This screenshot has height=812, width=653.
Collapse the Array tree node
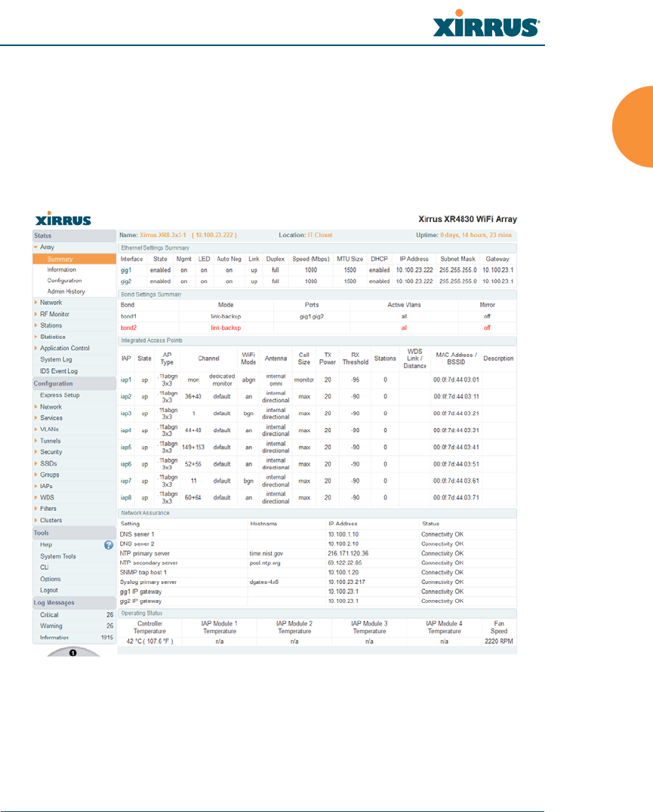click(x=35, y=248)
